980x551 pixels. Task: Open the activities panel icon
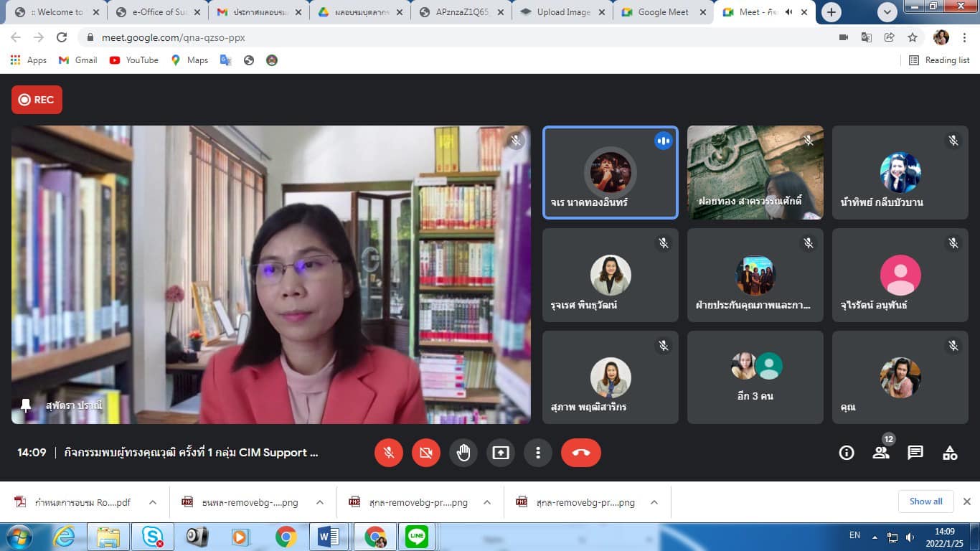point(949,453)
